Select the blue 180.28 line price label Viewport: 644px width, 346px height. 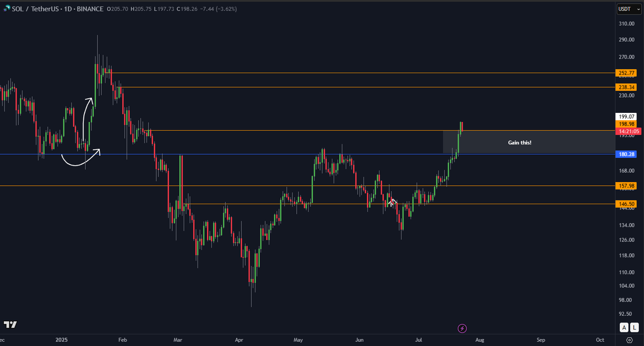point(626,155)
